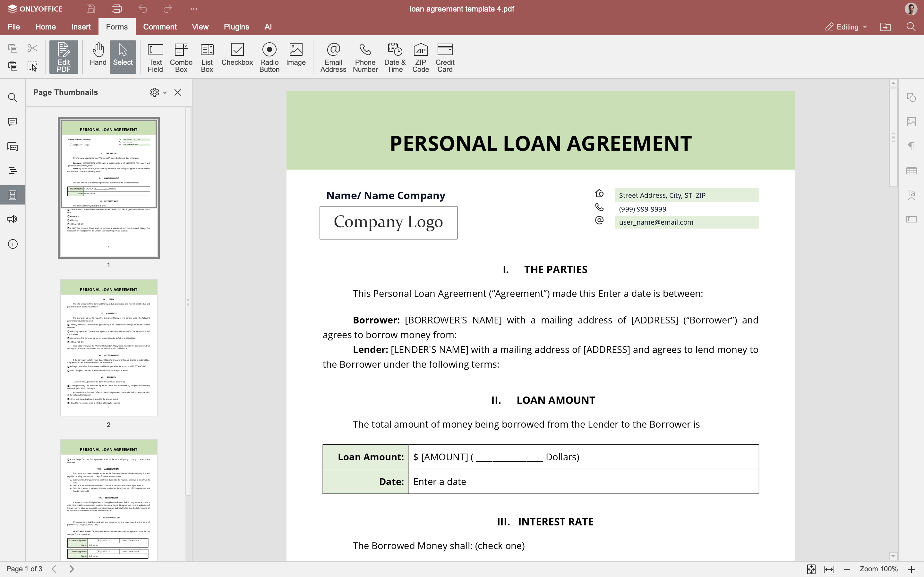
Task: Insert a ZIP Code field
Action: tap(420, 57)
